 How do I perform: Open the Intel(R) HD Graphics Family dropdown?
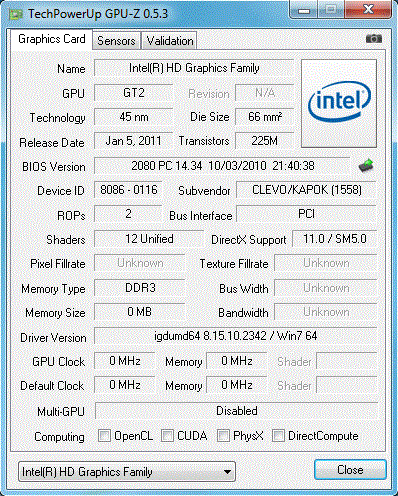127,472
